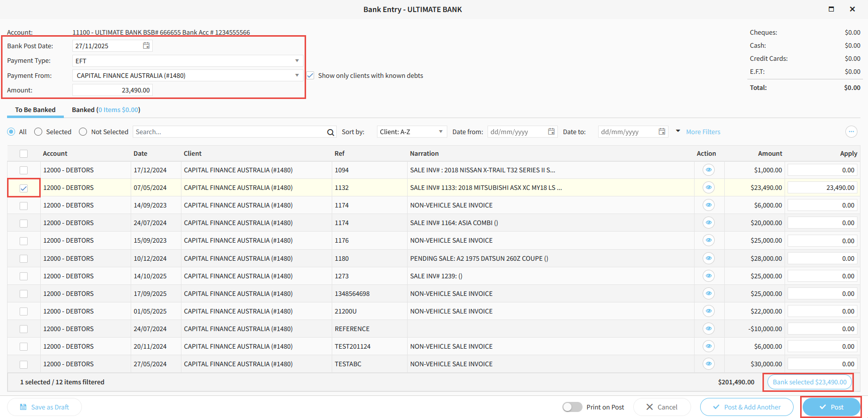Close the Bank Entry window

point(852,9)
